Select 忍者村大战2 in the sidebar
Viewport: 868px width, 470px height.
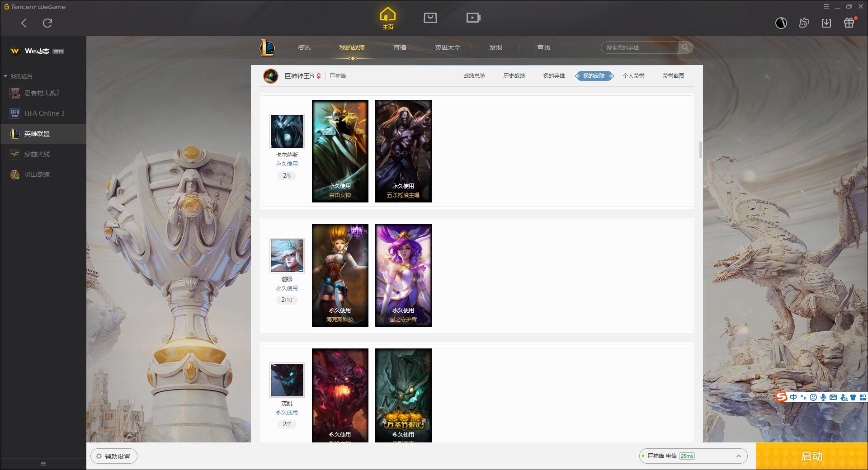43,93
